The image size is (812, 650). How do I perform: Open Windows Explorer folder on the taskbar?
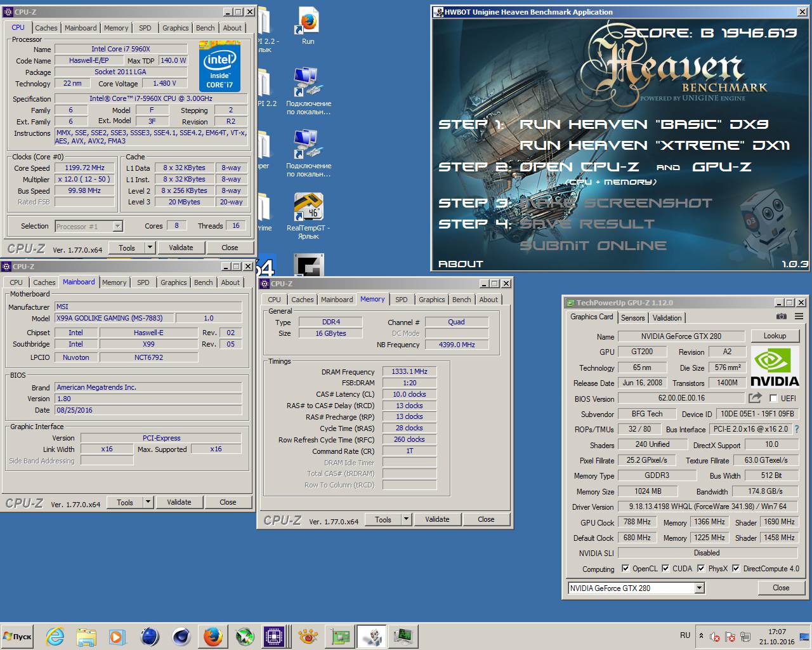(x=86, y=636)
